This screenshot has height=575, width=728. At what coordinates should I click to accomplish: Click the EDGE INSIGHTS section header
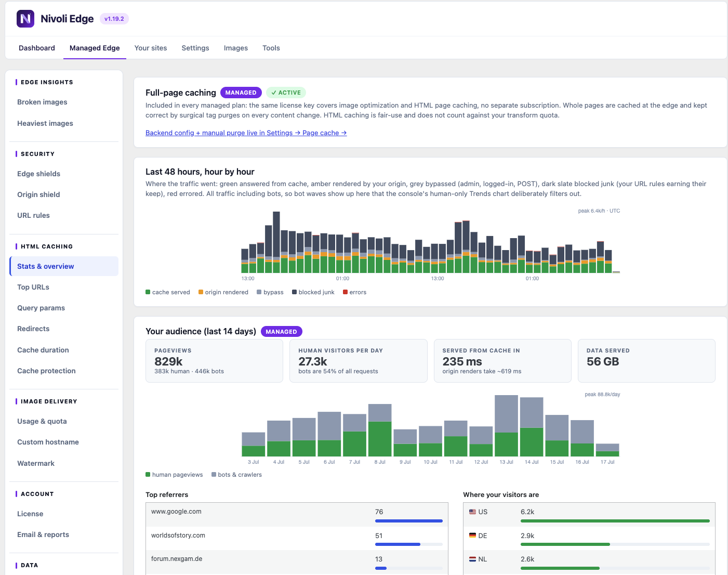point(47,82)
